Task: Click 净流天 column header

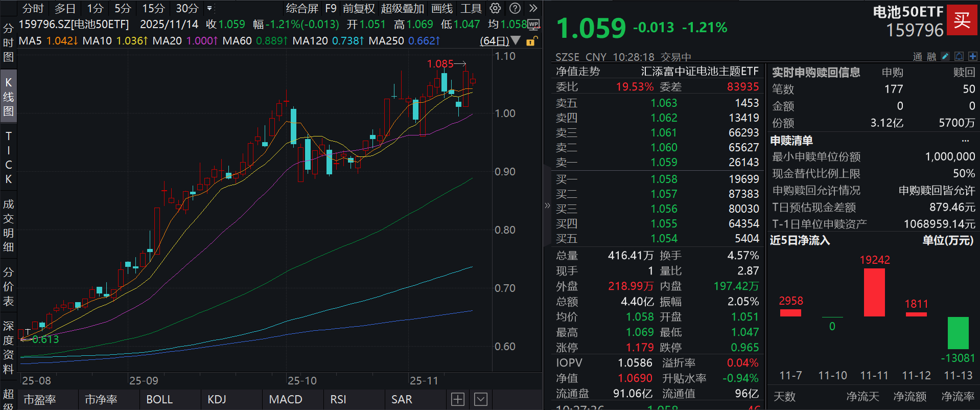Action: tap(862, 397)
